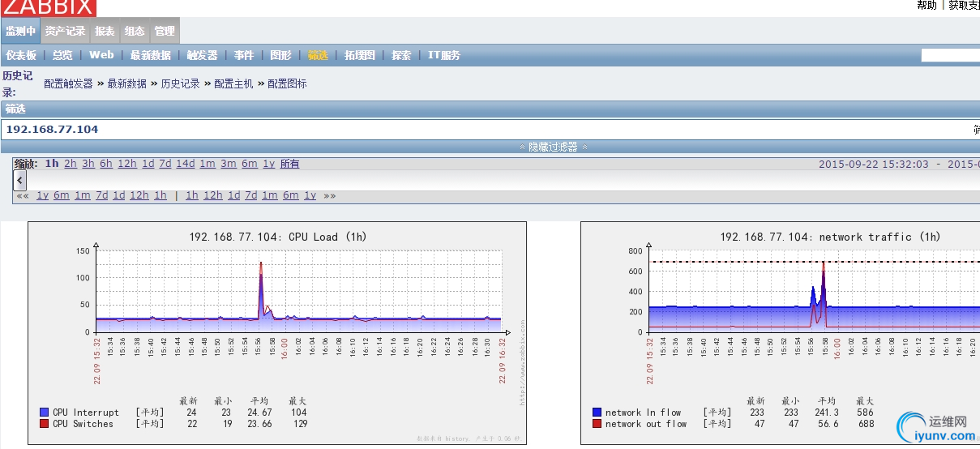Open 最新数据 in the blue submenu bar

(150, 55)
